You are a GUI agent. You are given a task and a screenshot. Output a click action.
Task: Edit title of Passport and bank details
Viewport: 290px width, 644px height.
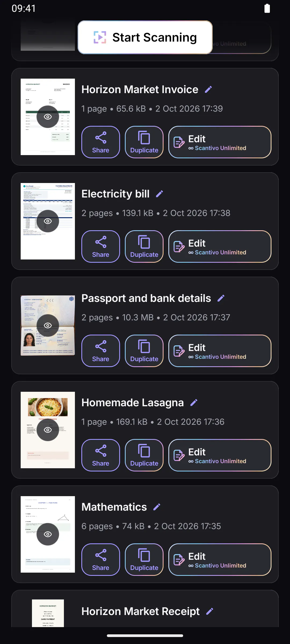pyautogui.click(x=221, y=298)
